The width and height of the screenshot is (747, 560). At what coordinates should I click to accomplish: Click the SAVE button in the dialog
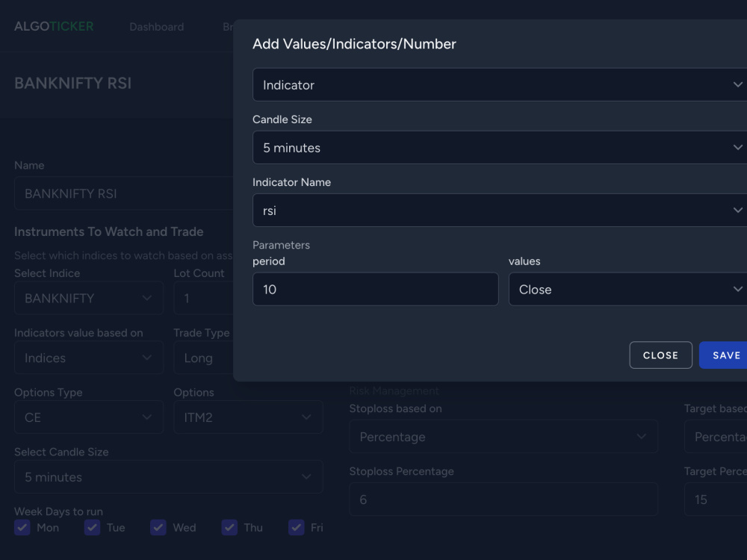(724, 355)
